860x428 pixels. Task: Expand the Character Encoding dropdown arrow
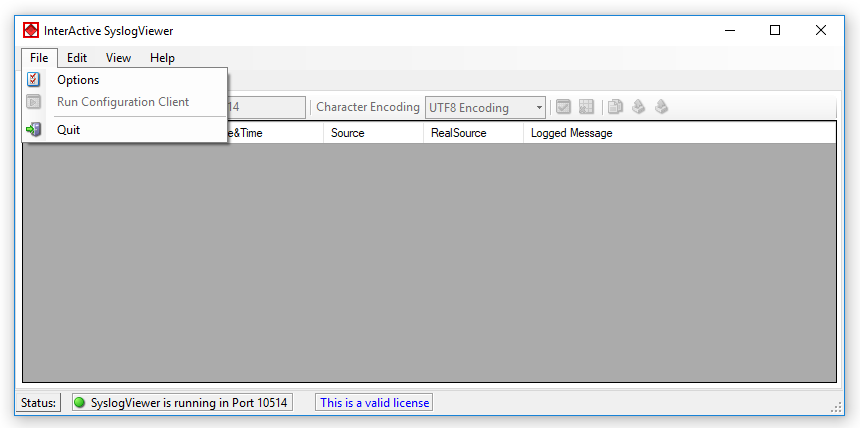[x=539, y=107]
